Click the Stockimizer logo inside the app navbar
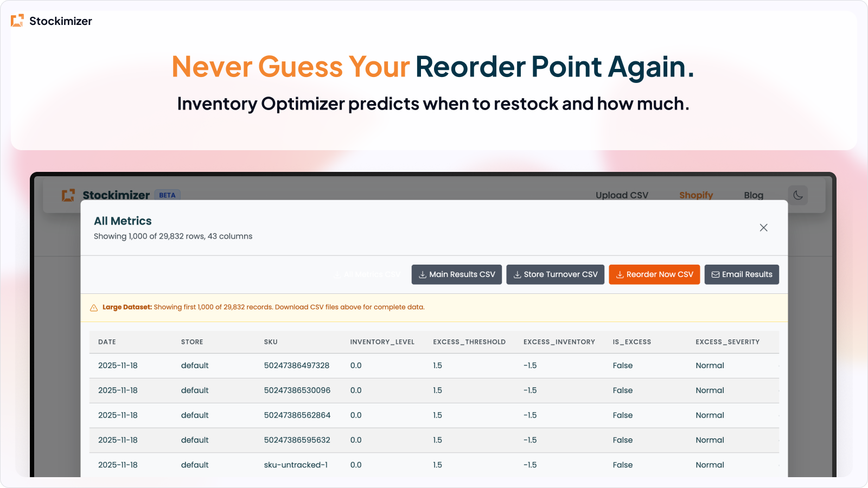This screenshot has height=488, width=868. coord(67,195)
